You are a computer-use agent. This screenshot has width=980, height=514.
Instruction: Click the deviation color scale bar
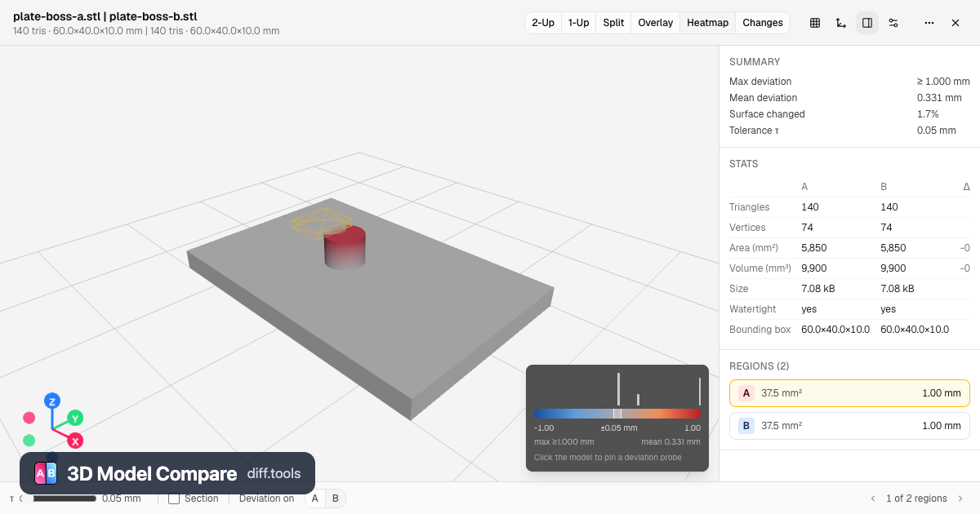[x=617, y=414]
